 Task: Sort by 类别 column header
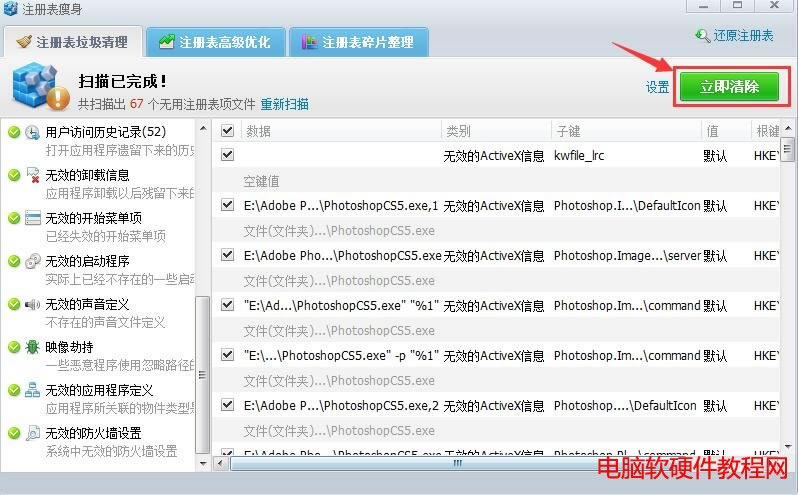496,131
